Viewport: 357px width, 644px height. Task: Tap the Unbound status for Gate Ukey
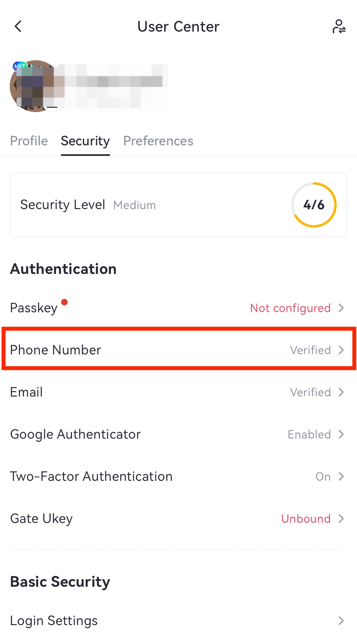[306, 519]
